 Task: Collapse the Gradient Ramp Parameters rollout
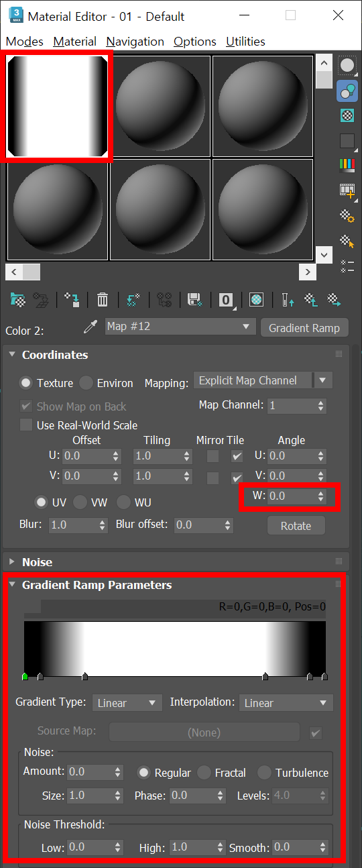tap(12, 585)
